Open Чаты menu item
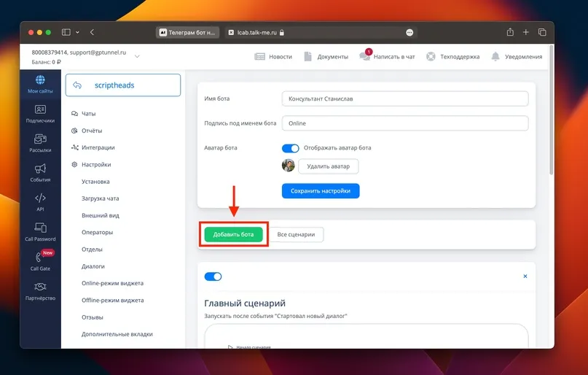This screenshot has height=375, width=588. click(x=88, y=113)
